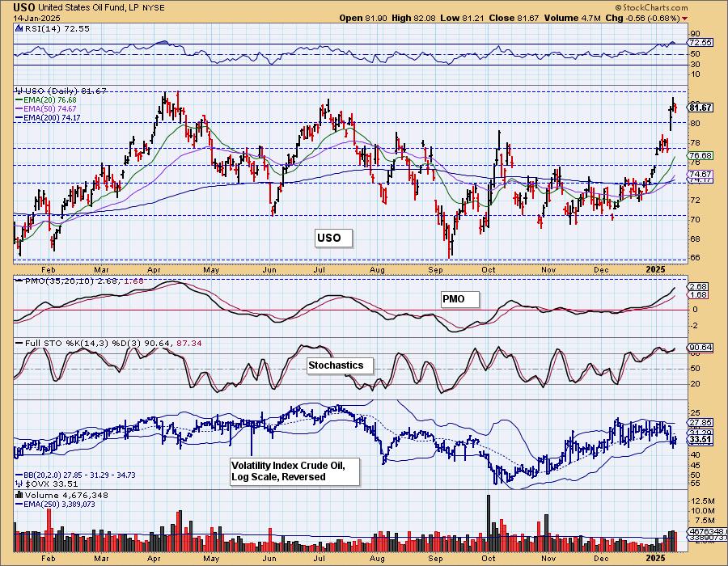
Task: Click the 'Jul' label below the price panel
Action: (319, 269)
